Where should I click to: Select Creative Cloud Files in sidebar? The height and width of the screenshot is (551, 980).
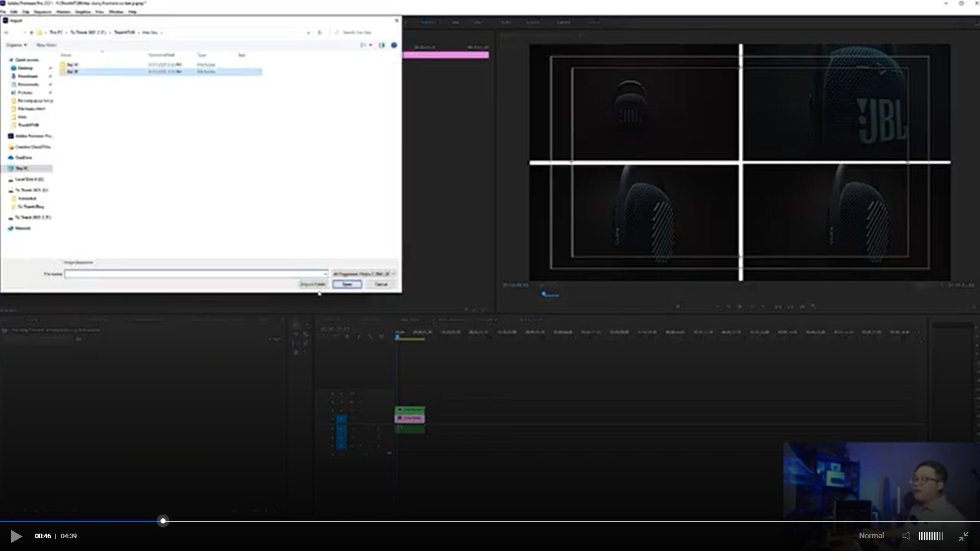(30, 147)
